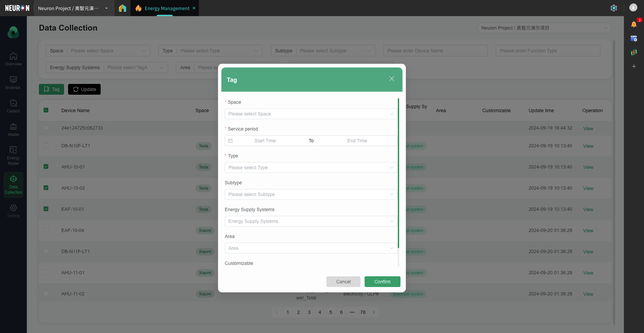Screen dimensions: 644x333
Task: Click the Start Time date field
Action: tap(265, 141)
